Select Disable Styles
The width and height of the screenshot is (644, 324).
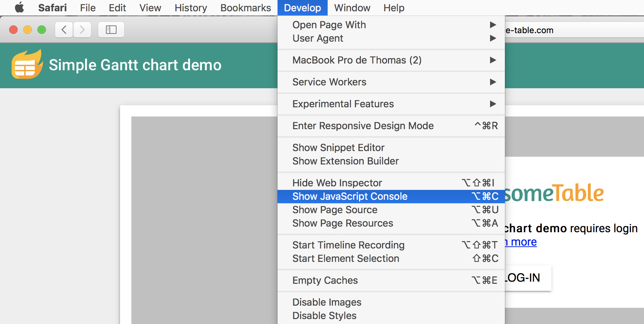coord(391,316)
